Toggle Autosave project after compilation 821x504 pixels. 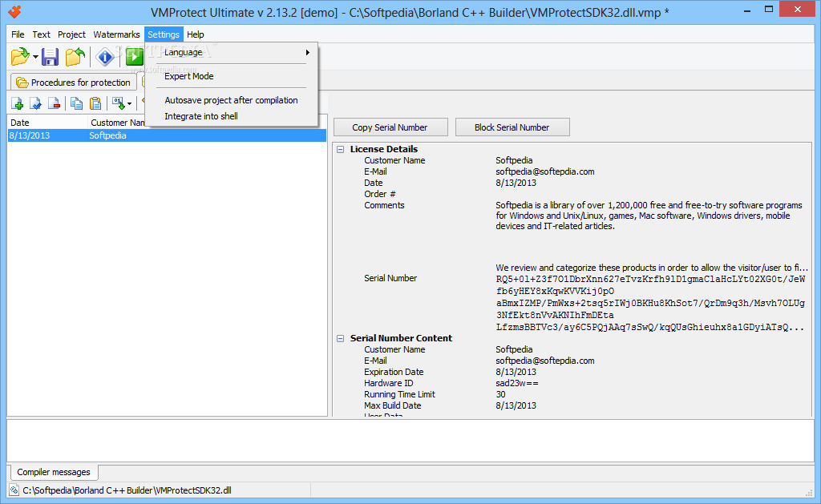pyautogui.click(x=232, y=100)
